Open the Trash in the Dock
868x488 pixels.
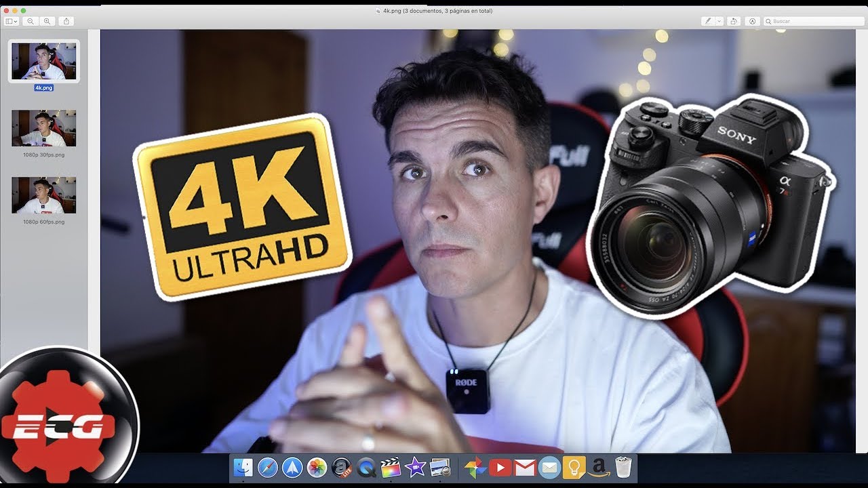[623, 467]
